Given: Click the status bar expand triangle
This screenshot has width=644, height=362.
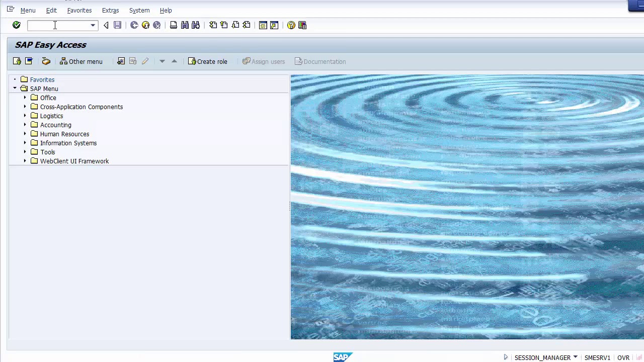Looking at the screenshot, I should pos(506,357).
